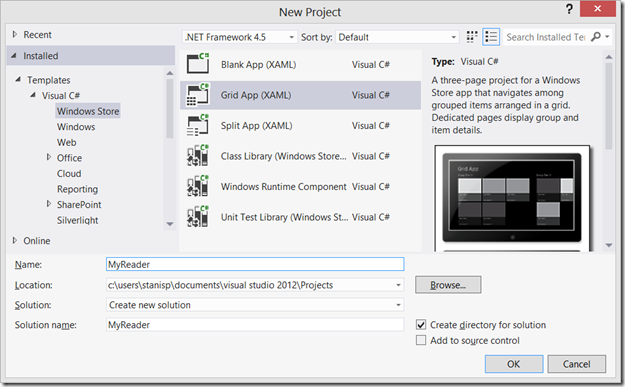This screenshot has height=387, width=625.
Task: Click the Grid App (XAML) template icon
Action: coord(198,94)
